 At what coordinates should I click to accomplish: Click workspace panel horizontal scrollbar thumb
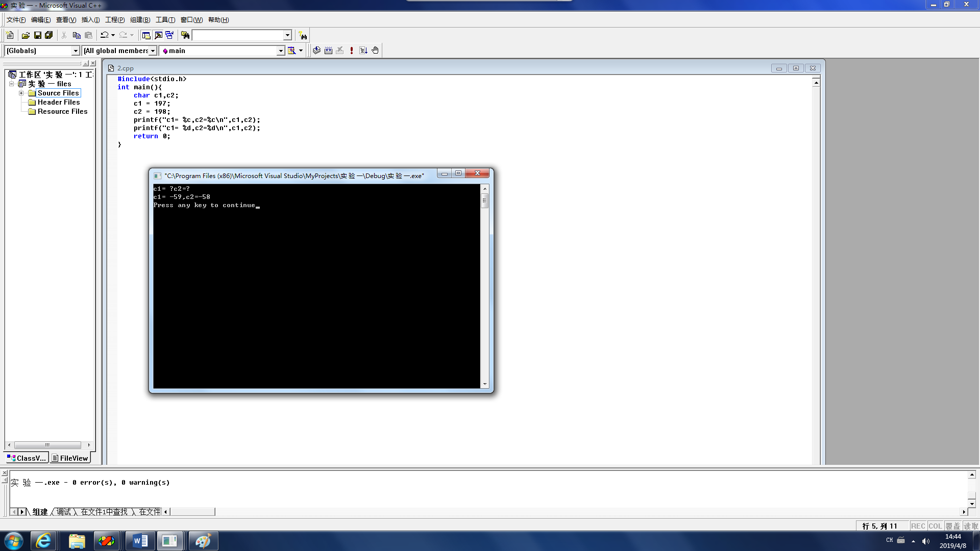pyautogui.click(x=47, y=445)
